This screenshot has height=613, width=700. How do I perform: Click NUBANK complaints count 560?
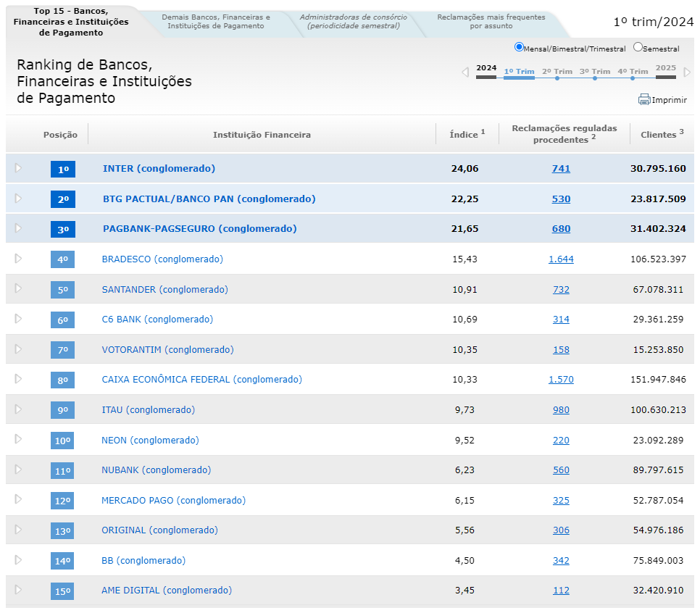coord(561,470)
